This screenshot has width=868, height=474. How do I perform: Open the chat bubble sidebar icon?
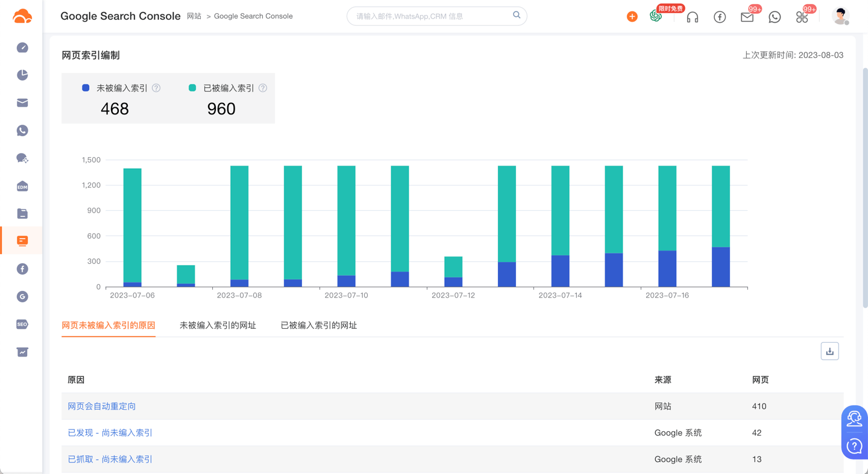[x=22, y=158]
